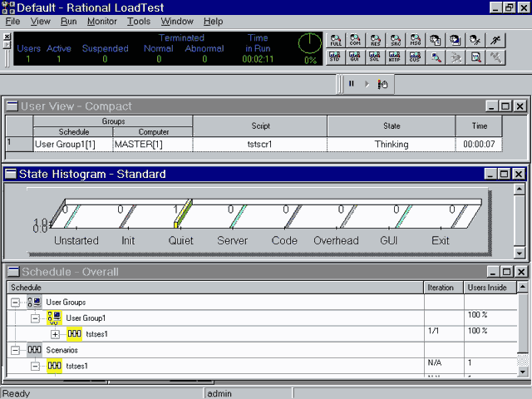Open the SRC user view icon

396,41
